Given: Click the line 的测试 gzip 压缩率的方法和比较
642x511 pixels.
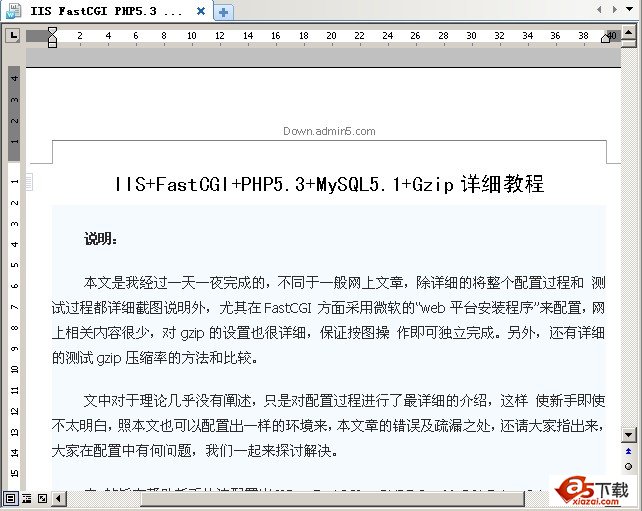Looking at the screenshot, I should pos(155,358).
